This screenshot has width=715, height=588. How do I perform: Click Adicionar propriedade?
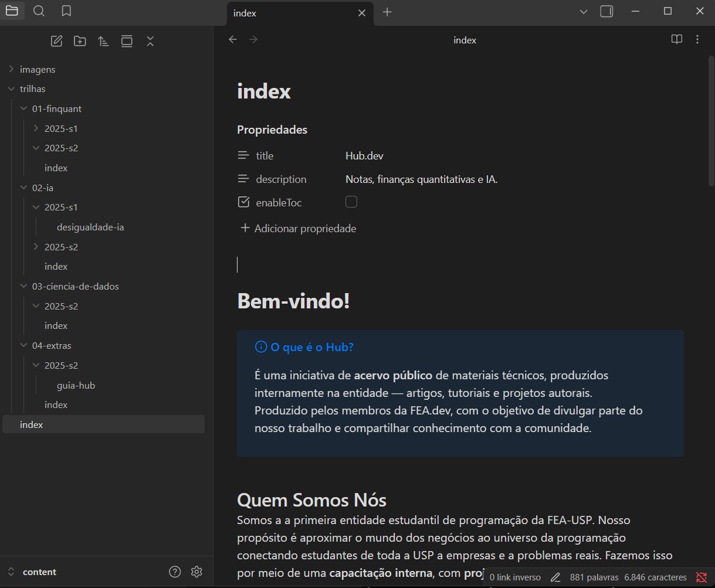coord(298,228)
